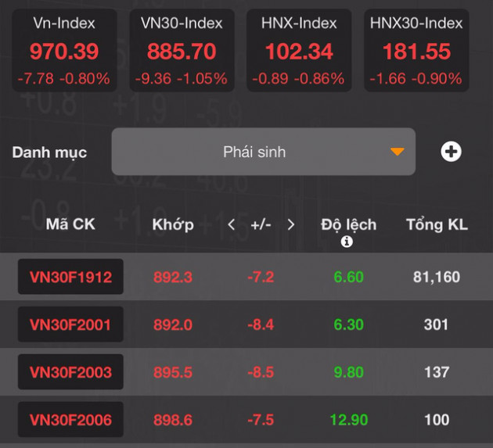This screenshot has width=493, height=448.
Task: Click matched price 898.6
Action: (173, 420)
